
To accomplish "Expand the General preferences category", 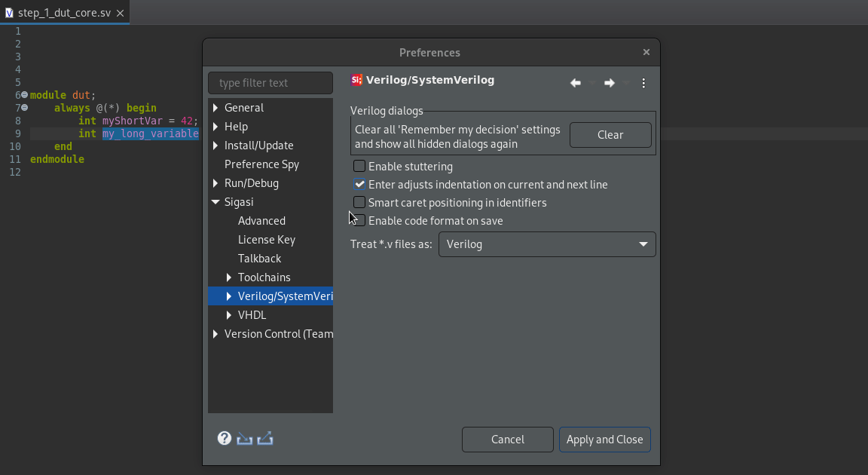I will pyautogui.click(x=215, y=107).
